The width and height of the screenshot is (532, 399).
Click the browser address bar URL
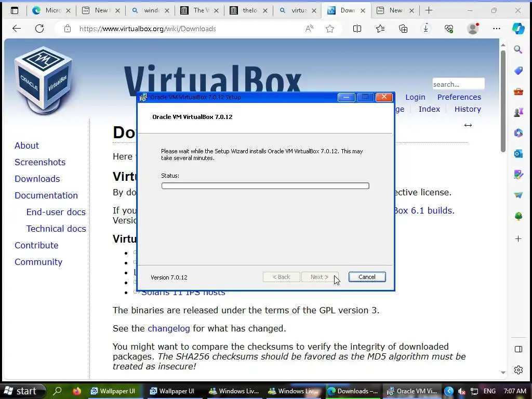(148, 29)
